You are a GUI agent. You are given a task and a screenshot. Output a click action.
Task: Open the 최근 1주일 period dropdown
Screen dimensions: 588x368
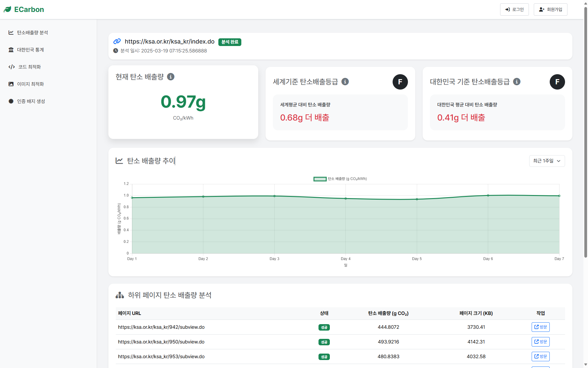click(547, 161)
